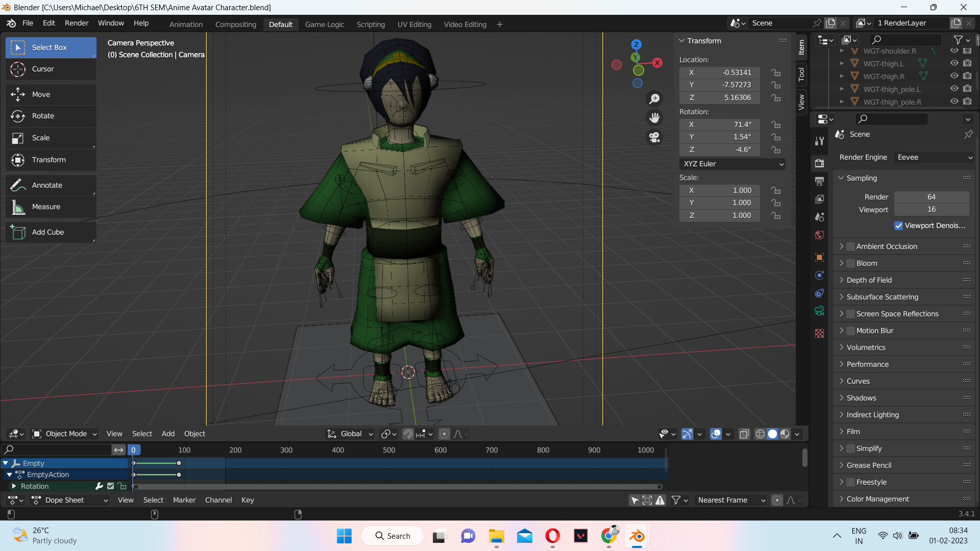Image resolution: width=980 pixels, height=551 pixels.
Task: Open the Scripting workspace tab
Action: [371, 24]
